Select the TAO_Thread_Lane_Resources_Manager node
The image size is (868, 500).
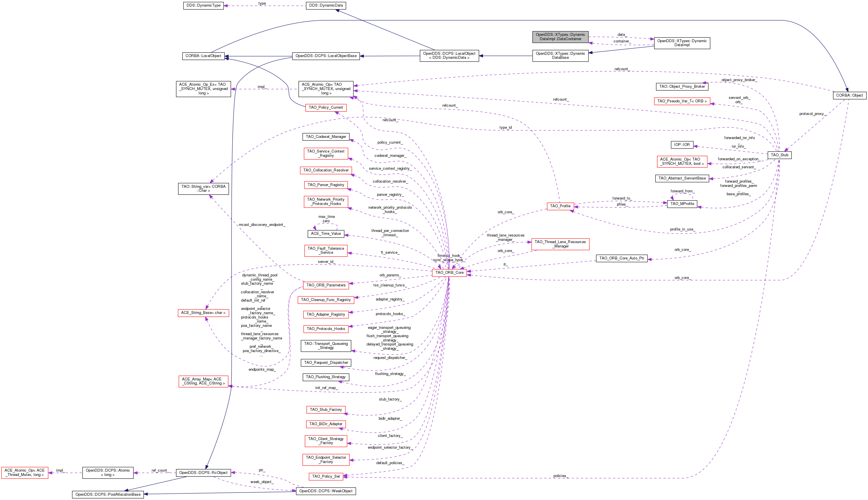tap(560, 244)
